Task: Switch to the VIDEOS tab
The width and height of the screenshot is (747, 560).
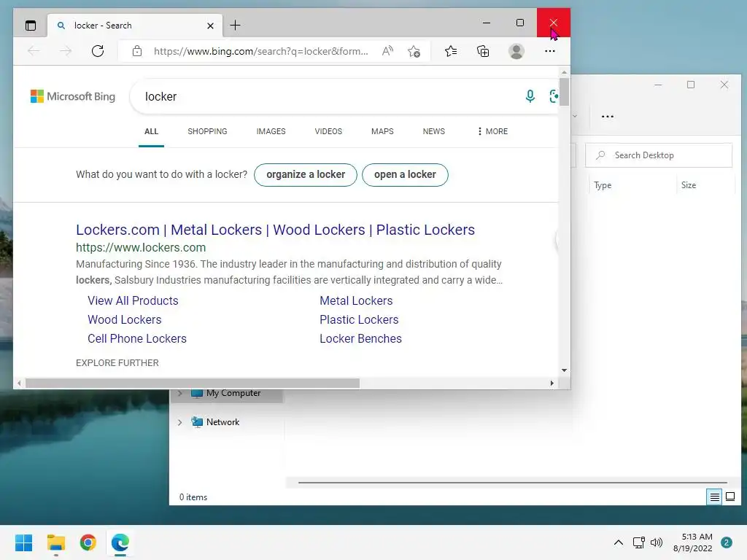Action: (x=328, y=131)
